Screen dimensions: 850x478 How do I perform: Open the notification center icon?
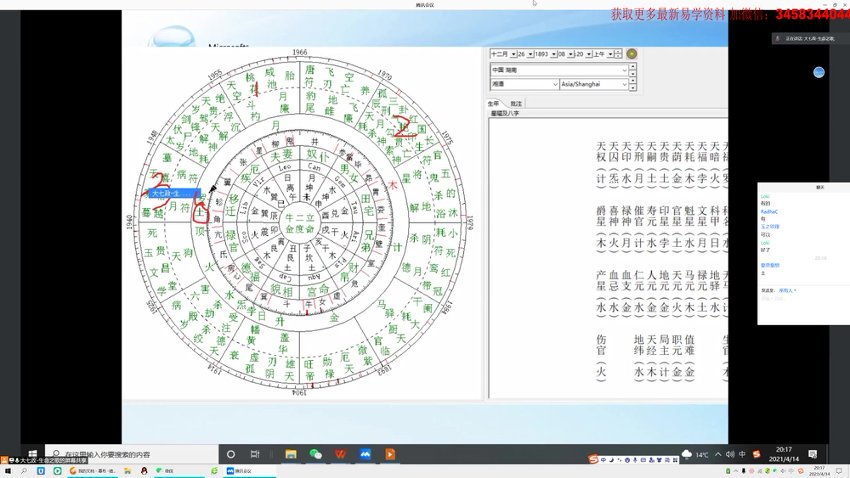[813, 454]
